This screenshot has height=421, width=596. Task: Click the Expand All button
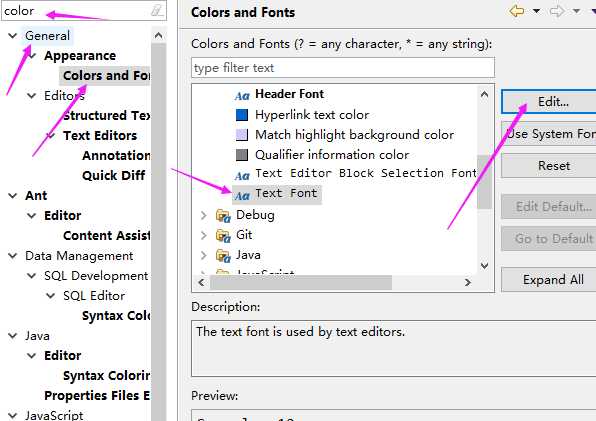[x=549, y=280]
